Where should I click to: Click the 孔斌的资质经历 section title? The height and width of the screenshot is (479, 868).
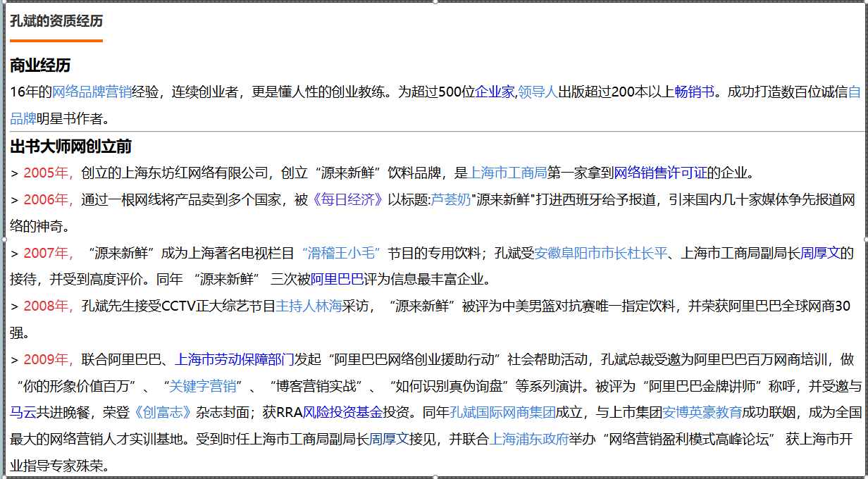pyautogui.click(x=56, y=20)
